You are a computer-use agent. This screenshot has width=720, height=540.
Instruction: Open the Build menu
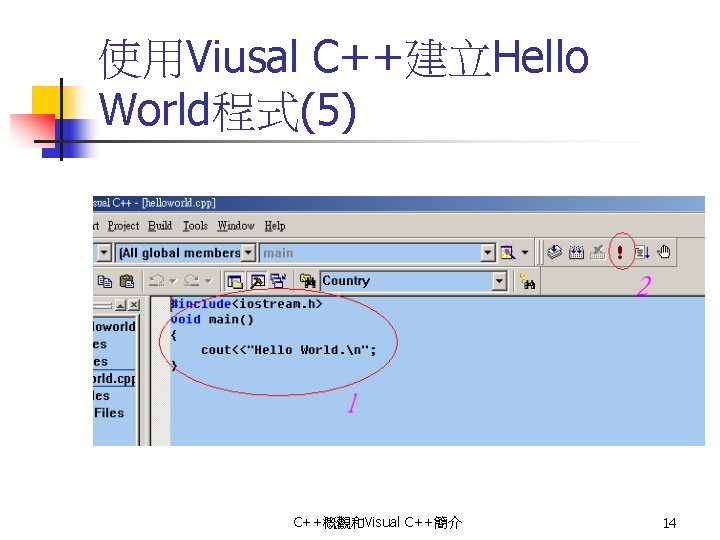(160, 226)
